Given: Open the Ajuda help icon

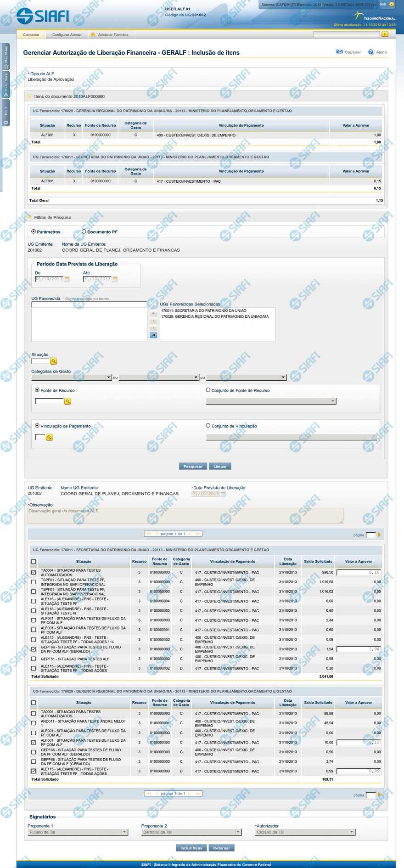Looking at the screenshot, I should coord(370,52).
